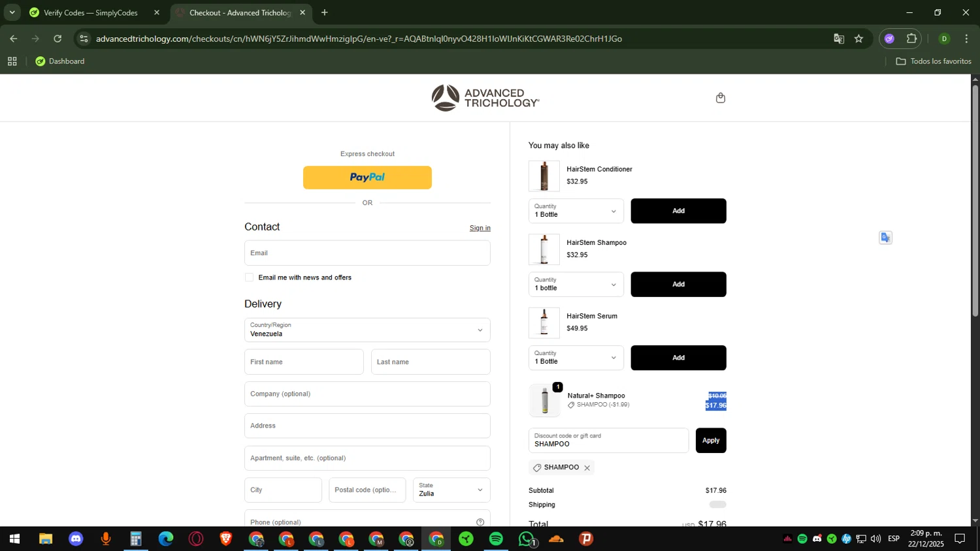Focus the Address field

point(367,426)
